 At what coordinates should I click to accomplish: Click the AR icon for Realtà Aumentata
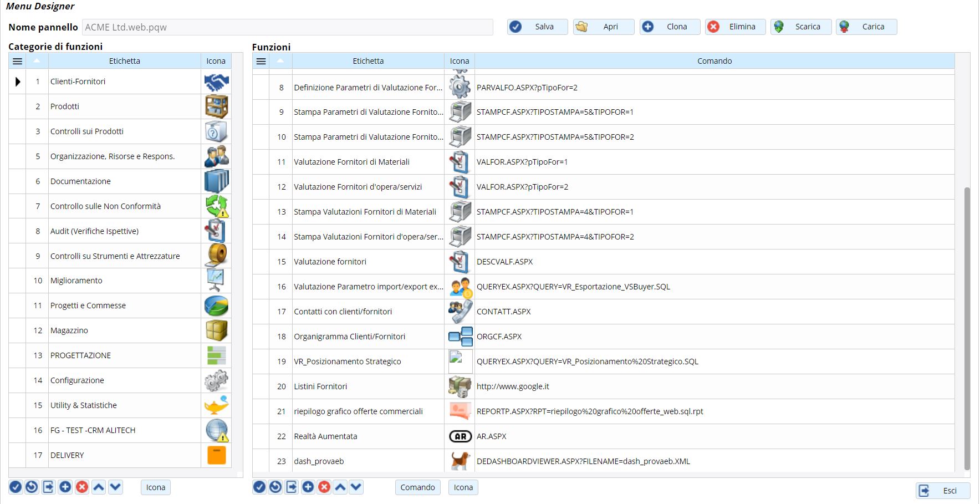click(x=460, y=436)
